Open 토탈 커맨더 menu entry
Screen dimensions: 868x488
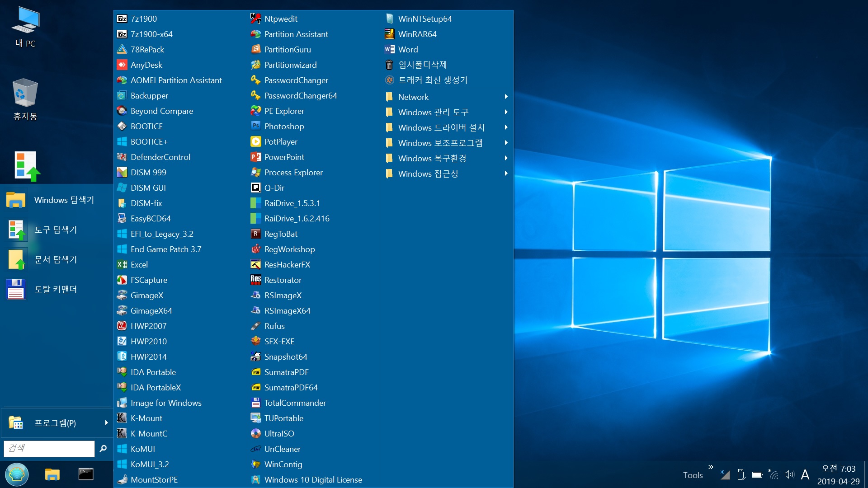[x=57, y=289]
